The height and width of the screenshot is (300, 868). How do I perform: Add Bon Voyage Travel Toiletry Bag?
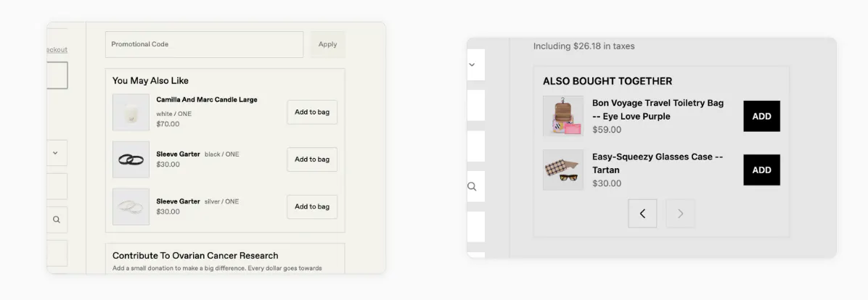[762, 116]
